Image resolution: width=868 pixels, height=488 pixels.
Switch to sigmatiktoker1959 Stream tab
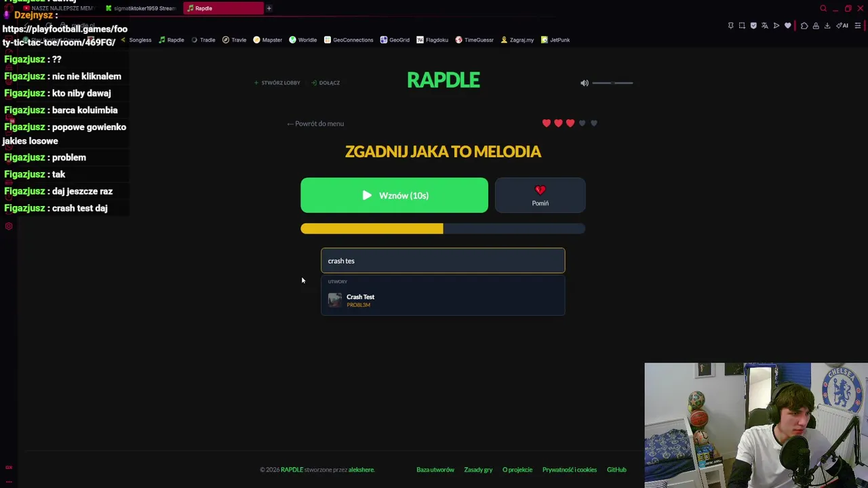(x=141, y=8)
